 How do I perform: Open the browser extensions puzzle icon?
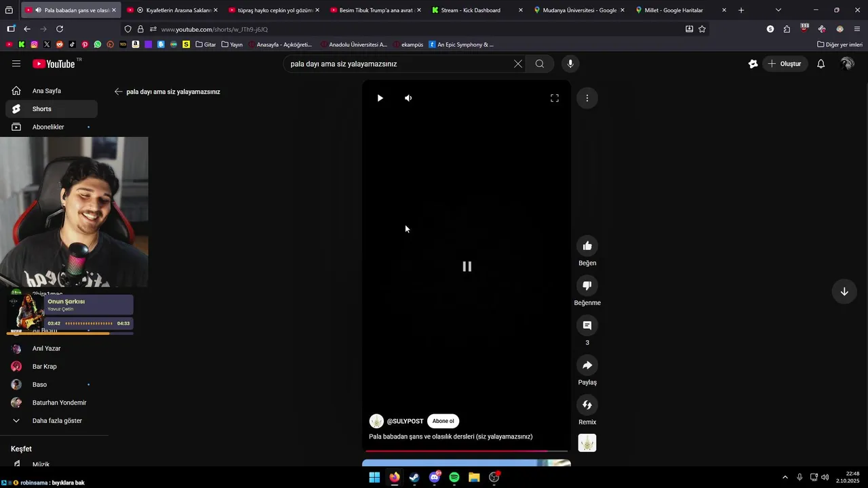click(787, 29)
